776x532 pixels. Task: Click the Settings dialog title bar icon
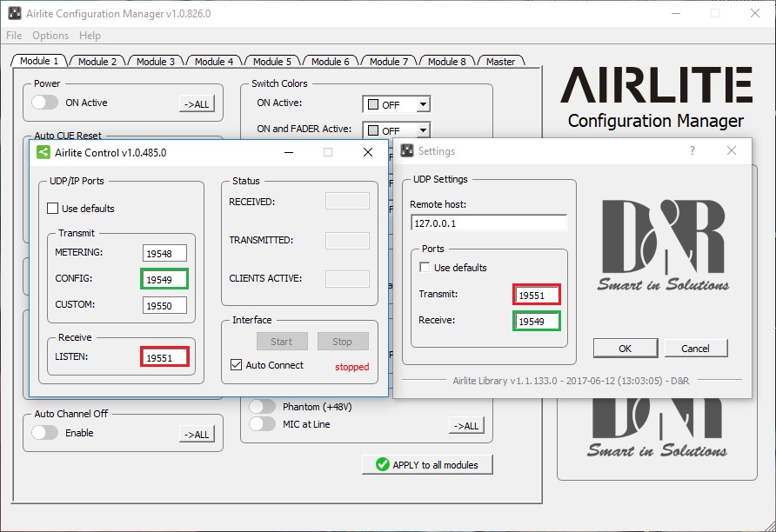(x=406, y=151)
